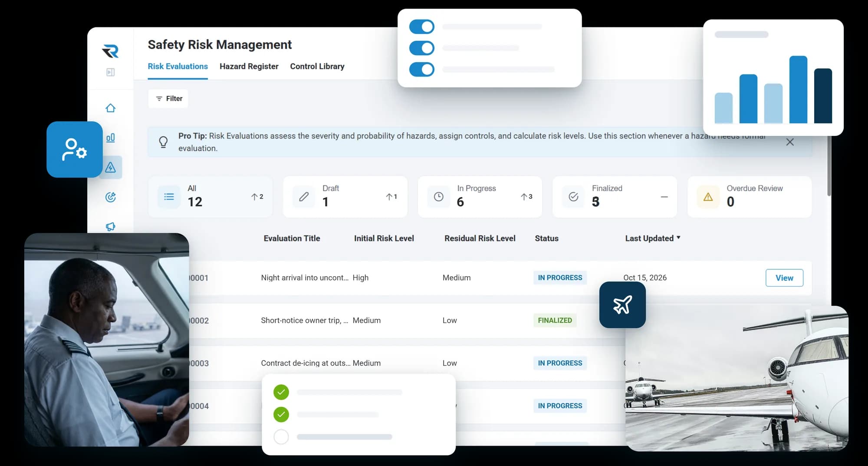The width and height of the screenshot is (868, 466).
Task: Click the page vertical scrollbar
Action: pos(829,165)
